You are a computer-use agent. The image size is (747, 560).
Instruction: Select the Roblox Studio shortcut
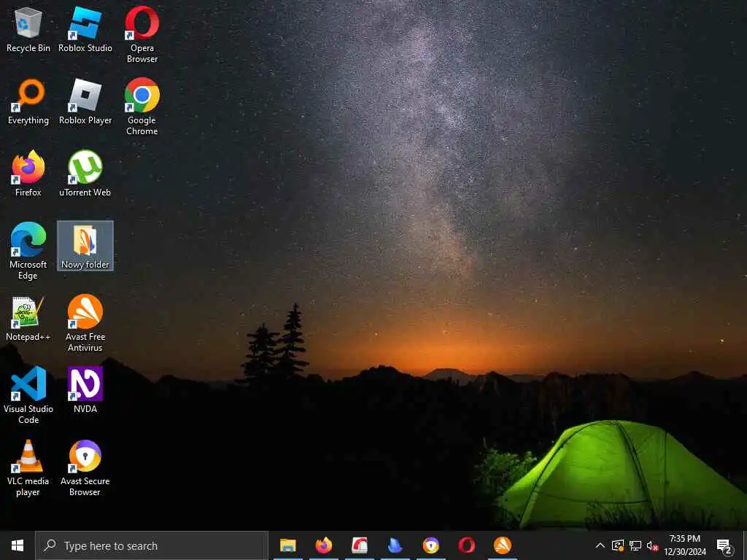tap(85, 29)
